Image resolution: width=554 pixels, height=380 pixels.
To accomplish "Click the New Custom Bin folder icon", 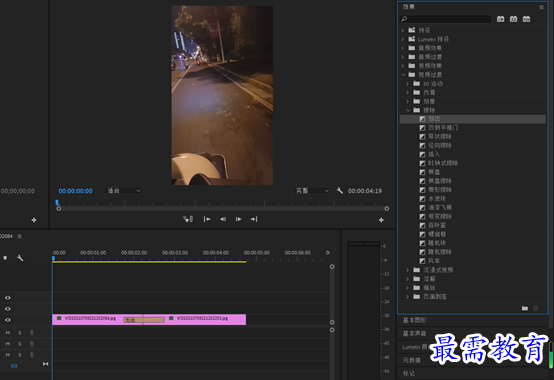I will pos(525,308).
